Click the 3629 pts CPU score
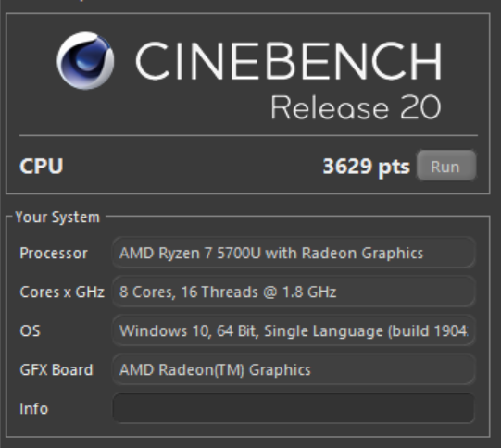This screenshot has width=501, height=448. click(x=366, y=167)
